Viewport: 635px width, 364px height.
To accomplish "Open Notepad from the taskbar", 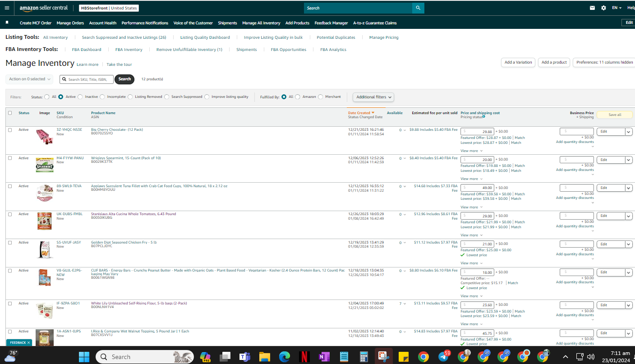I will [x=344, y=357].
